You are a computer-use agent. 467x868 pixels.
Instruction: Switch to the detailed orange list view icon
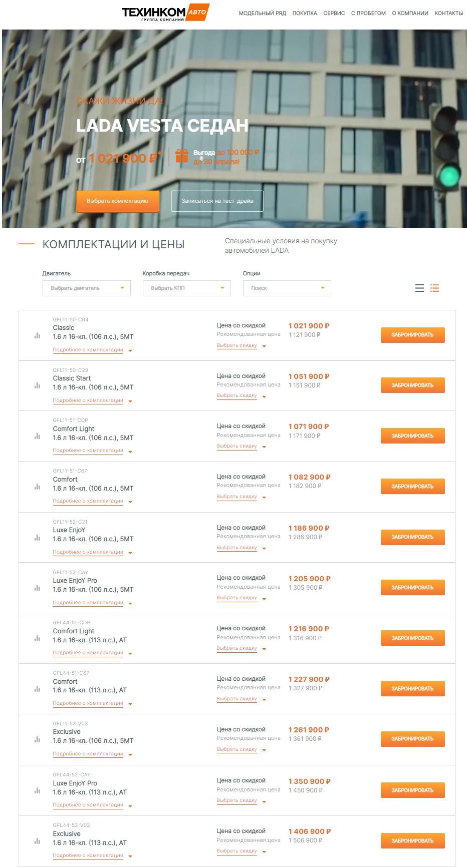tap(434, 288)
